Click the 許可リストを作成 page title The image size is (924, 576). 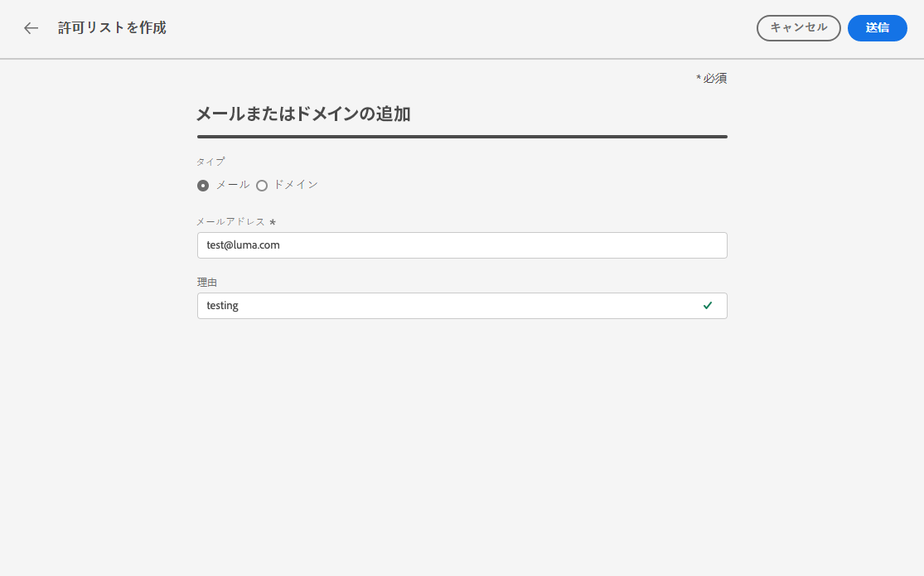pyautogui.click(x=112, y=28)
